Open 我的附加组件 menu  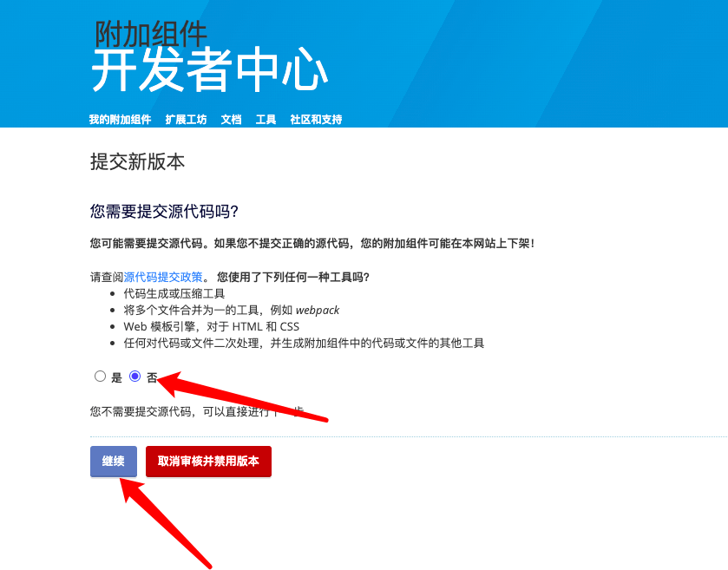point(121,119)
